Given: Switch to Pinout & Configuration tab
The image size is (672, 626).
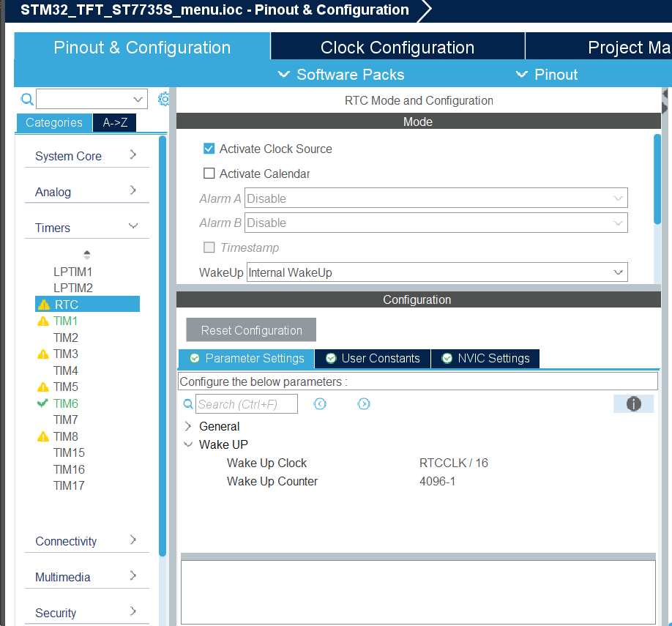Looking at the screenshot, I should pos(142,47).
